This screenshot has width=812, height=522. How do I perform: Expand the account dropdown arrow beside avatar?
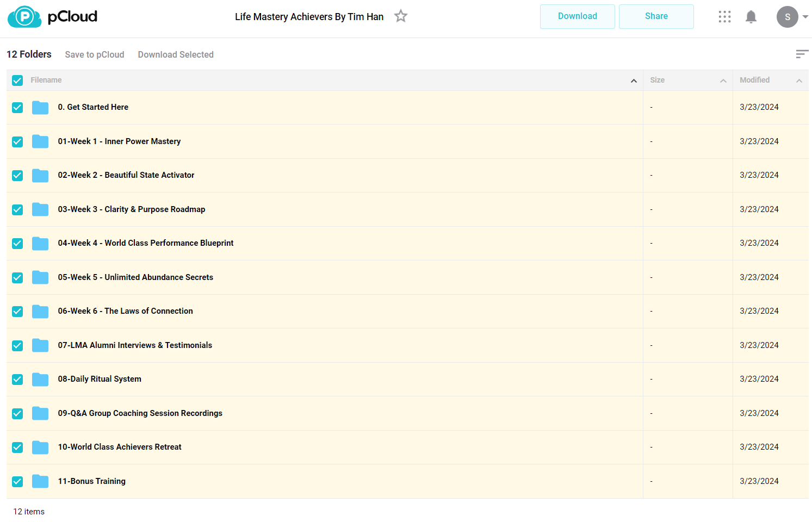(x=805, y=17)
